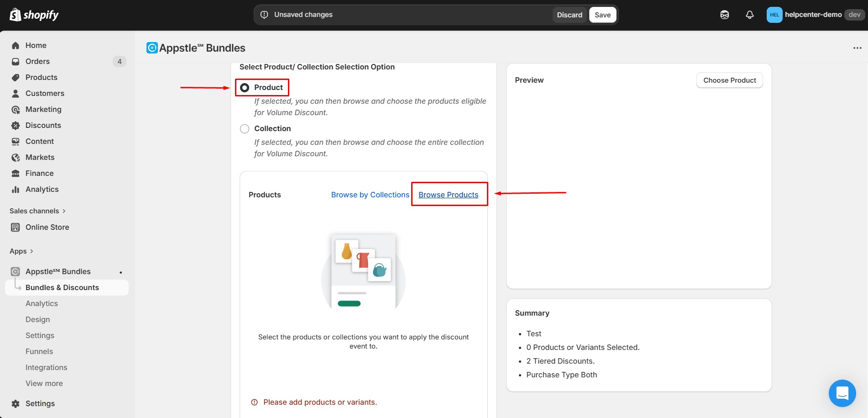Open the chat support widget

pos(842,393)
